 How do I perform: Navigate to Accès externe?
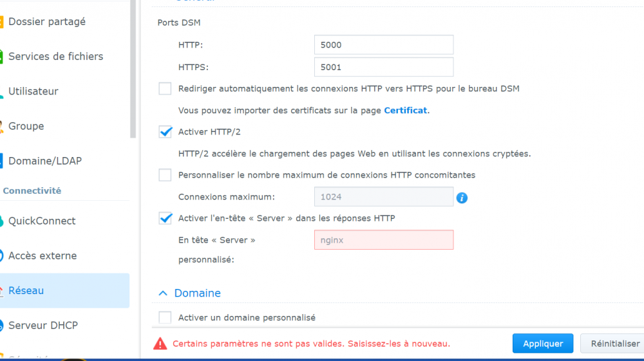click(42, 256)
